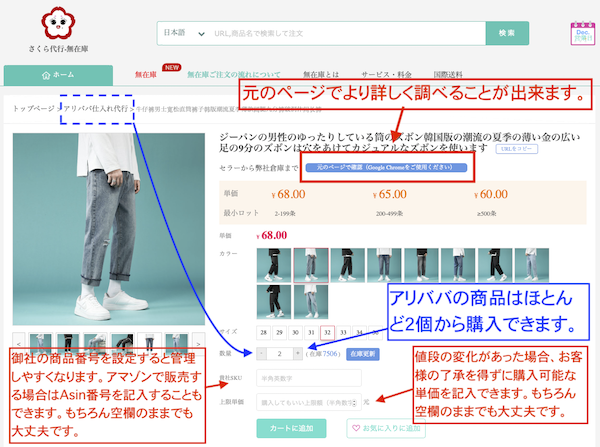
Task: Click 元のページで確認 blue button
Action: tap(386, 167)
